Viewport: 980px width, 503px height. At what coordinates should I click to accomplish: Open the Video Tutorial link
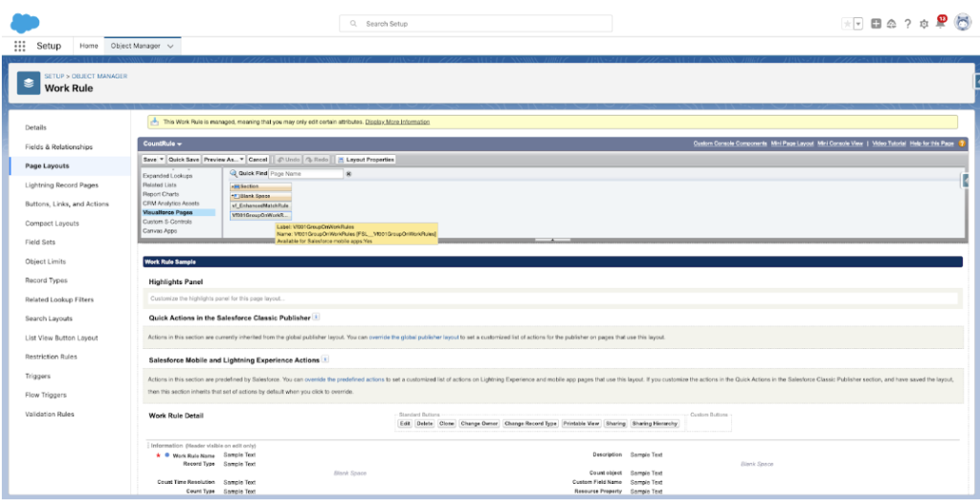[x=889, y=143]
